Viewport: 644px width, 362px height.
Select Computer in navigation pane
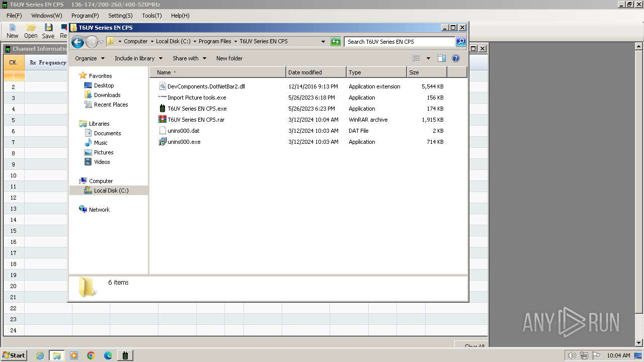pyautogui.click(x=101, y=181)
